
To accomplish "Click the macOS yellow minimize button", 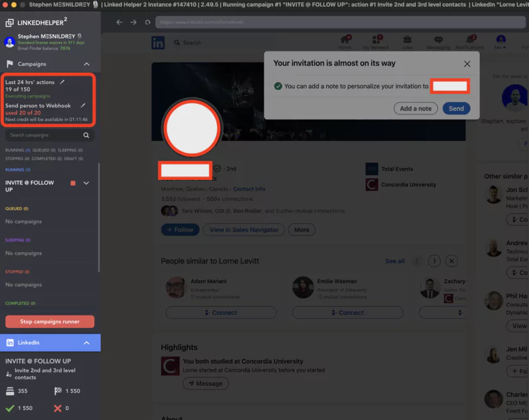I will [x=14, y=5].
